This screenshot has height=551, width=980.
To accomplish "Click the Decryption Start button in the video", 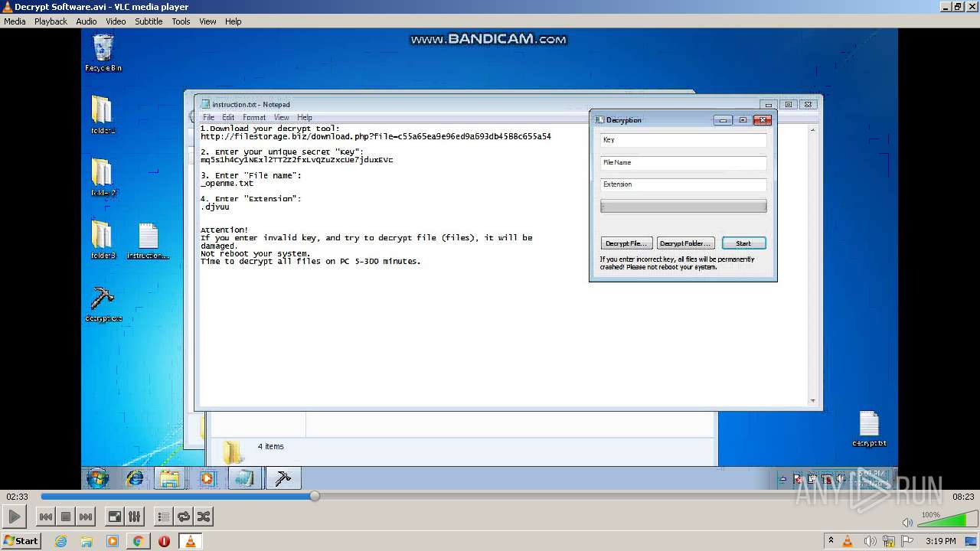I will [743, 243].
